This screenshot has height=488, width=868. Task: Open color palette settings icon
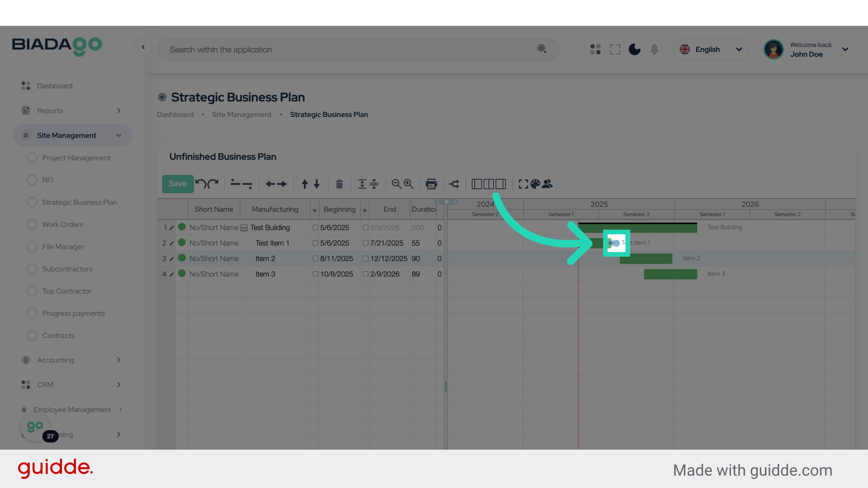[535, 184]
